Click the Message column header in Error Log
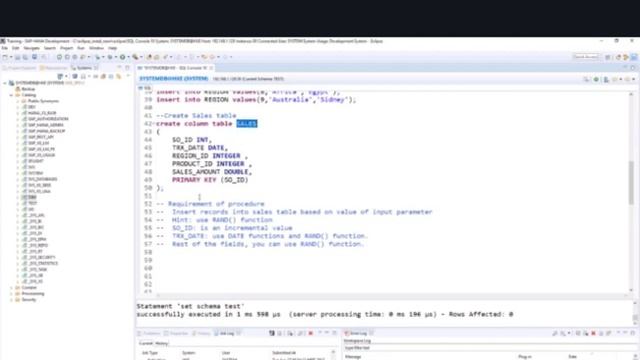 click(353, 357)
